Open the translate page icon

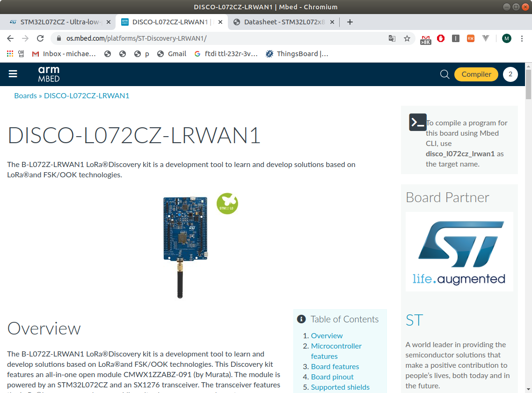[392, 38]
